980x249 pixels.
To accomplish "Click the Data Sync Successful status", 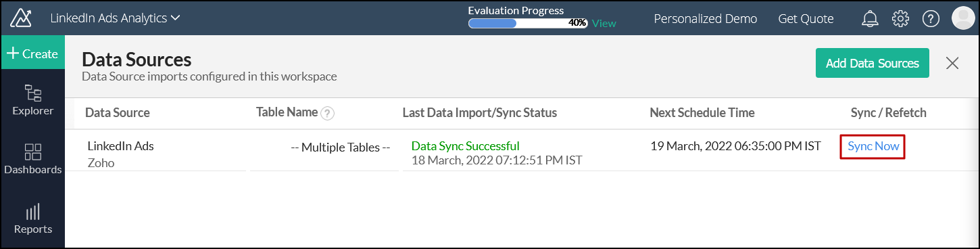I will click(x=465, y=146).
